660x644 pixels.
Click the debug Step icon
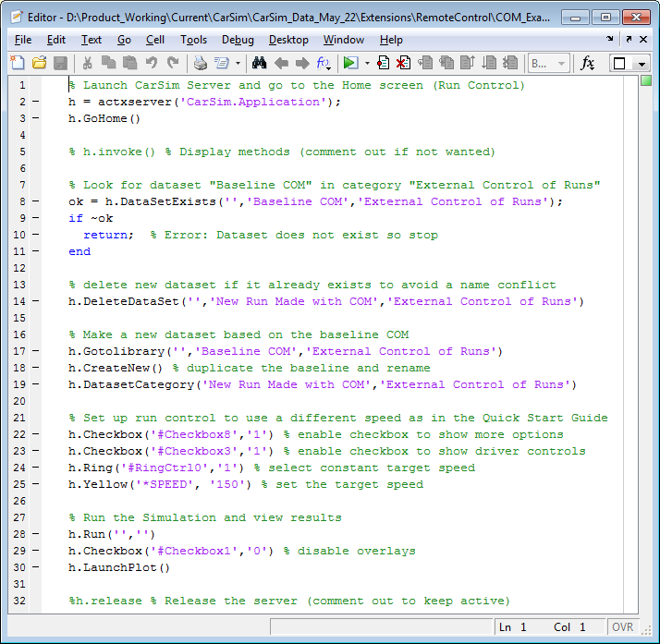click(425, 63)
